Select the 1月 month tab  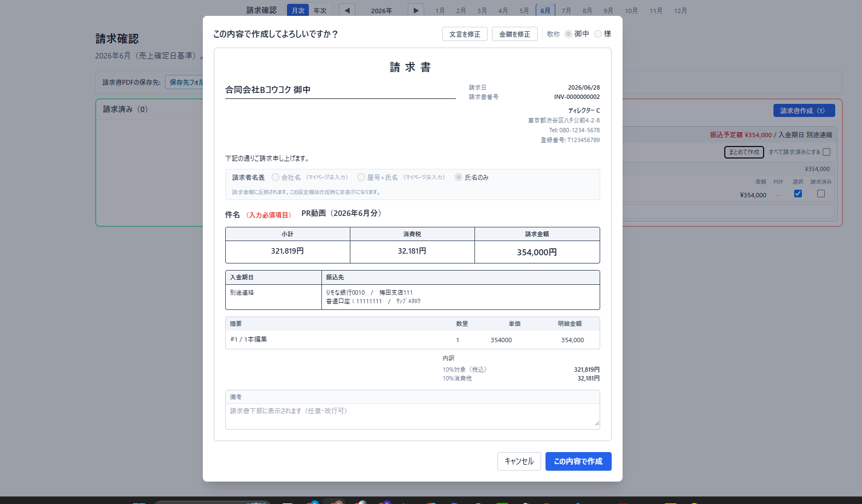440,10
